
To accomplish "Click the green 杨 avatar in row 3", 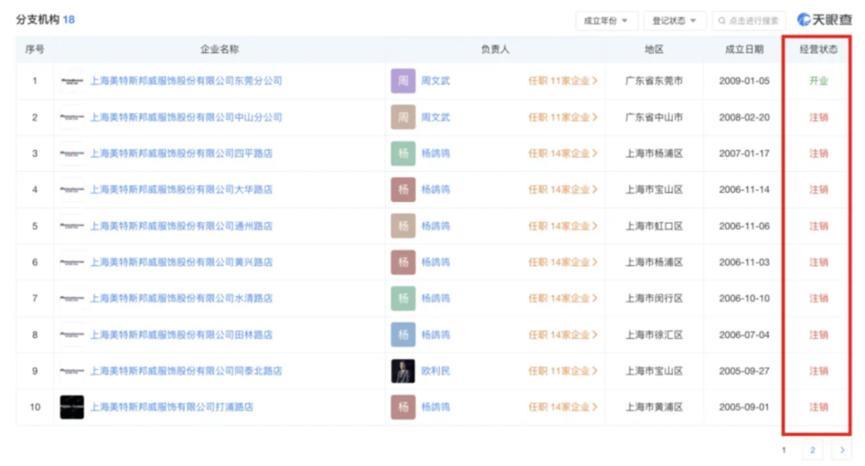I will tap(403, 153).
